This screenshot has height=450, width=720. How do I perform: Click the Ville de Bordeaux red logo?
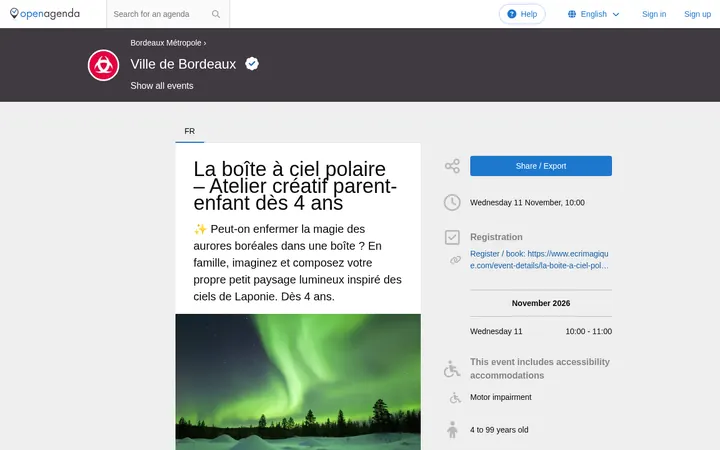[x=103, y=65]
